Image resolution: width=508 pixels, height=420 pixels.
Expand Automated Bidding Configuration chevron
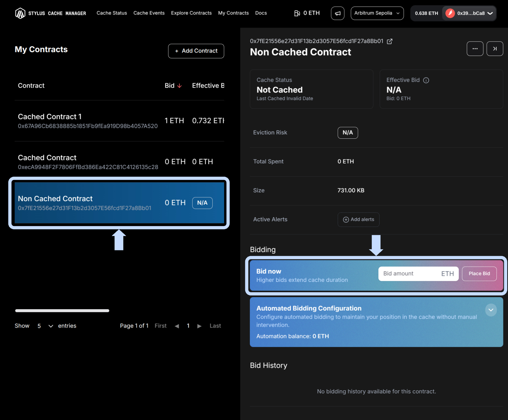click(x=491, y=310)
